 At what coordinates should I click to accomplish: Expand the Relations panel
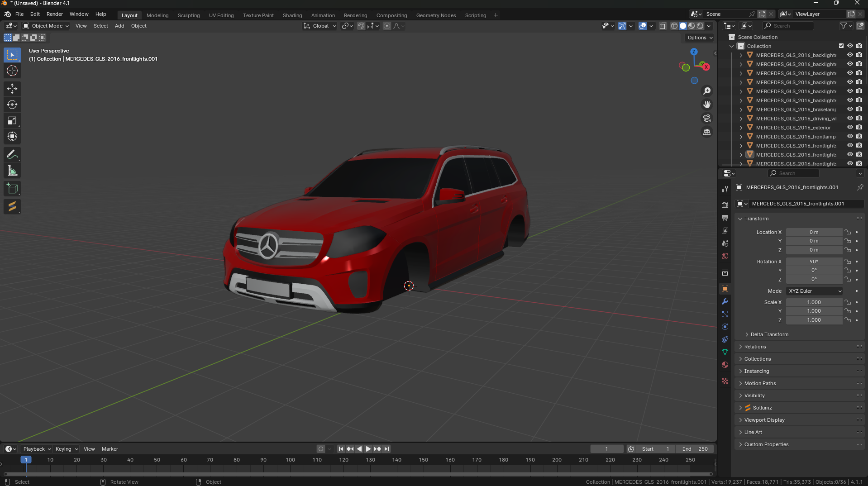pyautogui.click(x=755, y=347)
